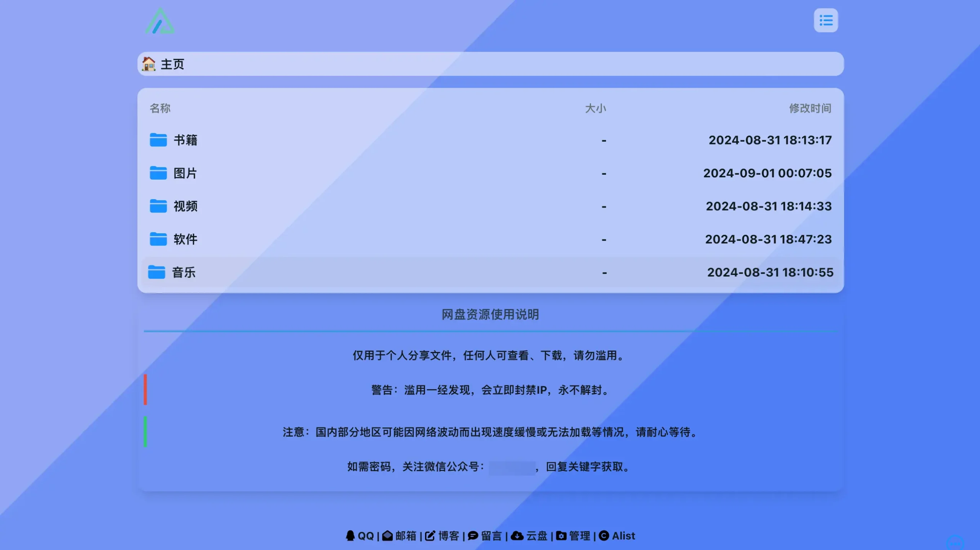Open the 管理 folder gear icon

point(561,536)
